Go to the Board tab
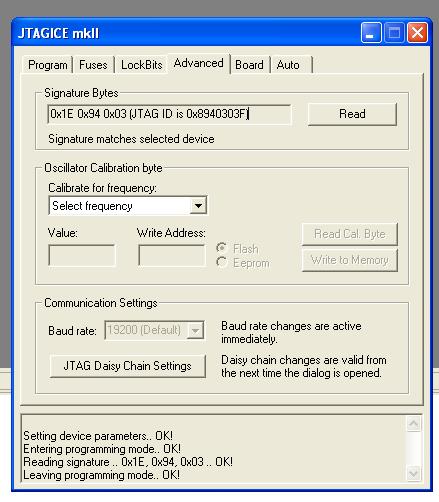This screenshot has height=502, width=439. point(249,65)
